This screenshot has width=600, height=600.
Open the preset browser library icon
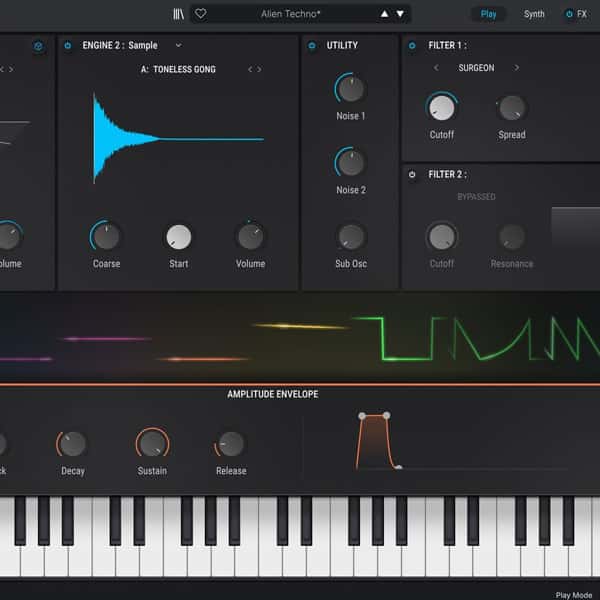(179, 14)
